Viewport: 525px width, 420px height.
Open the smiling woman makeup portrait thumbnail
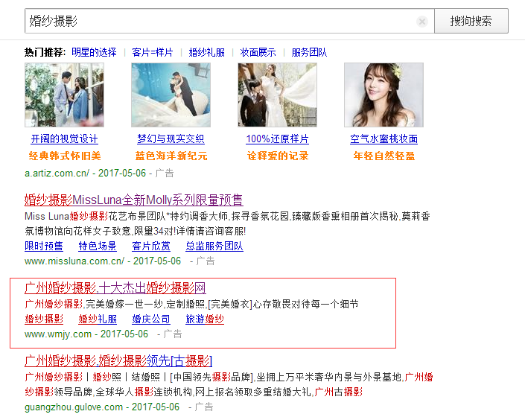pos(384,95)
